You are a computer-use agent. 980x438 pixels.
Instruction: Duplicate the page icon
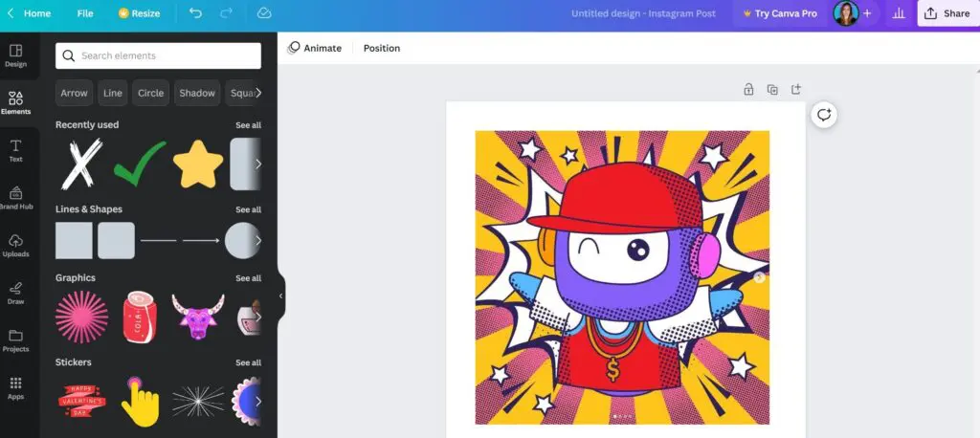coord(772,89)
